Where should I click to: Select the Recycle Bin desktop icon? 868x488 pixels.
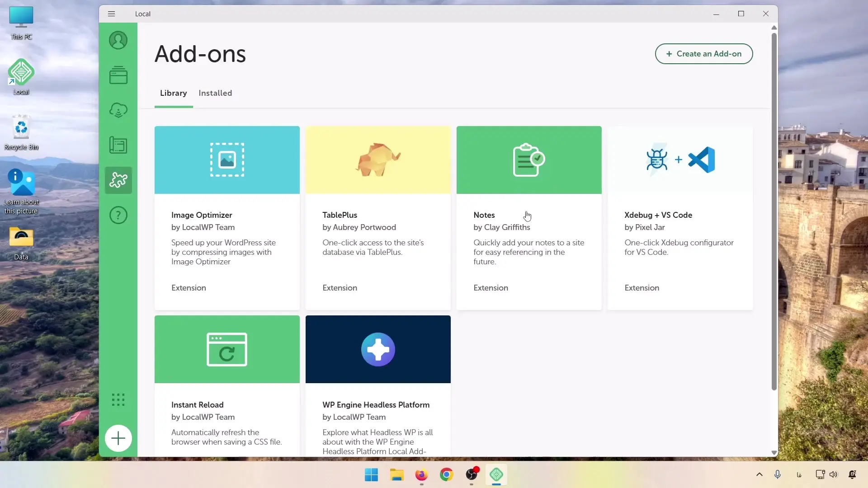pos(21,132)
